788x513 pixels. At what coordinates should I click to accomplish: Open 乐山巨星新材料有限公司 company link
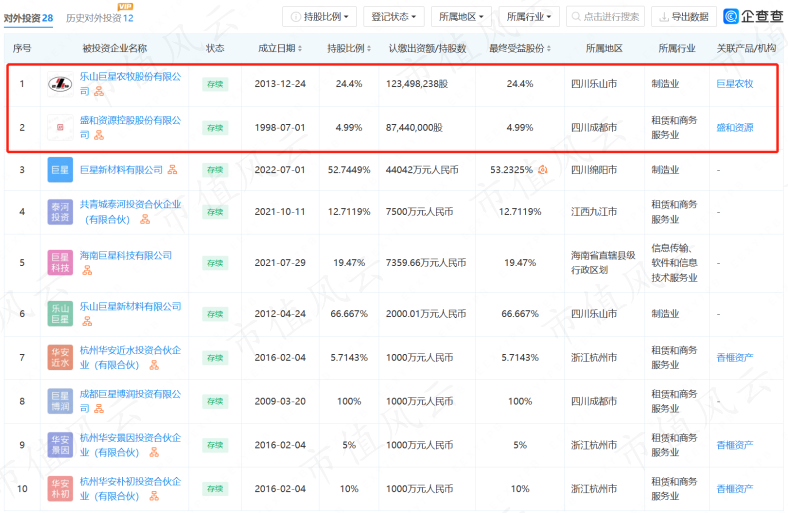coord(130,306)
